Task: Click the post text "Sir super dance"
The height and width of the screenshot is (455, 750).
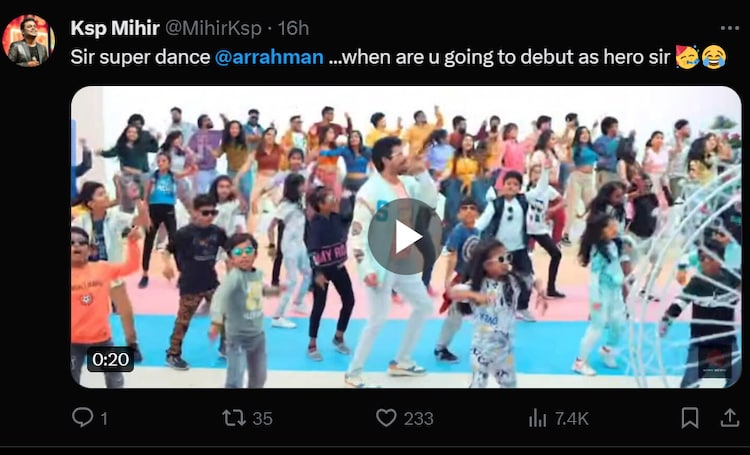Action: click(140, 57)
